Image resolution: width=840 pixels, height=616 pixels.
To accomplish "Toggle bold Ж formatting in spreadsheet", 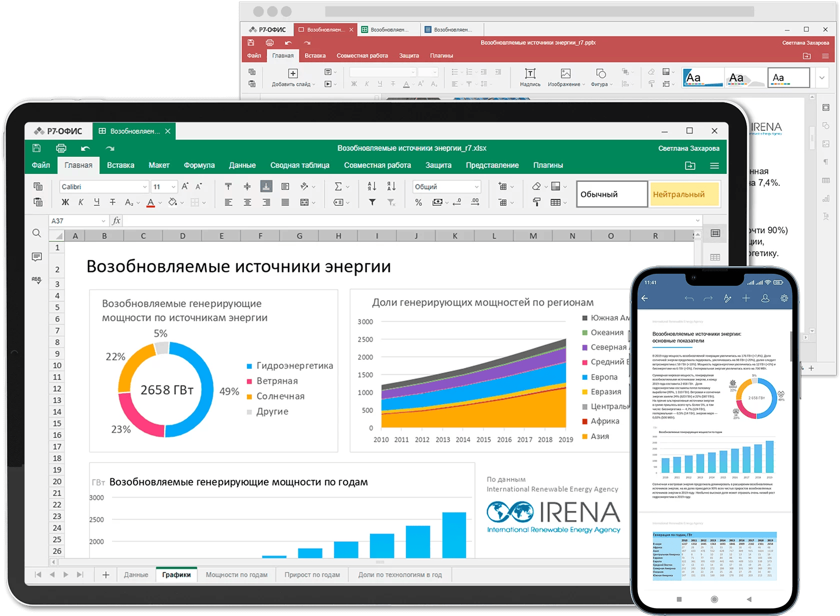I will [x=65, y=202].
